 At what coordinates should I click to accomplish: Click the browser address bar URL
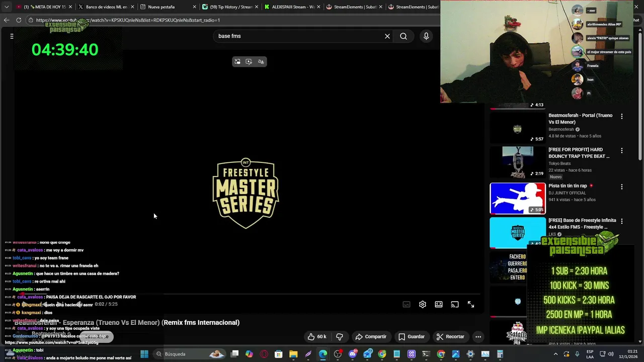click(x=128, y=20)
